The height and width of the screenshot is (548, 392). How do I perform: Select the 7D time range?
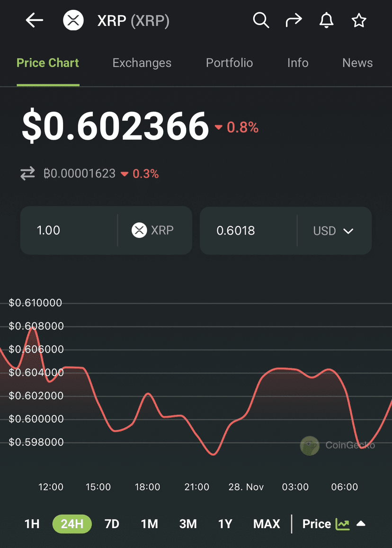(112, 524)
